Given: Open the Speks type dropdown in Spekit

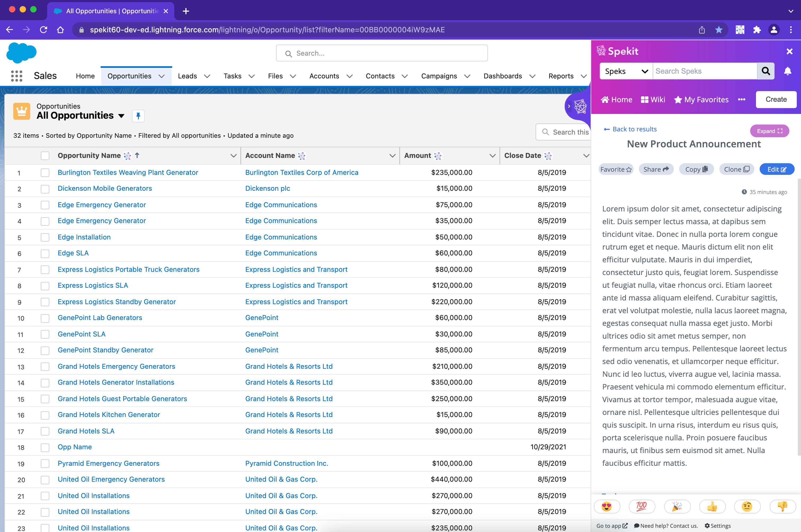Looking at the screenshot, I should tap(626, 71).
